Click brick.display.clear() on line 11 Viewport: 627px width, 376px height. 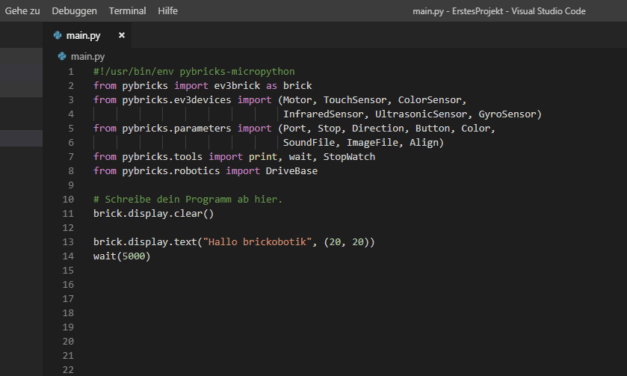pyautogui.click(x=154, y=214)
